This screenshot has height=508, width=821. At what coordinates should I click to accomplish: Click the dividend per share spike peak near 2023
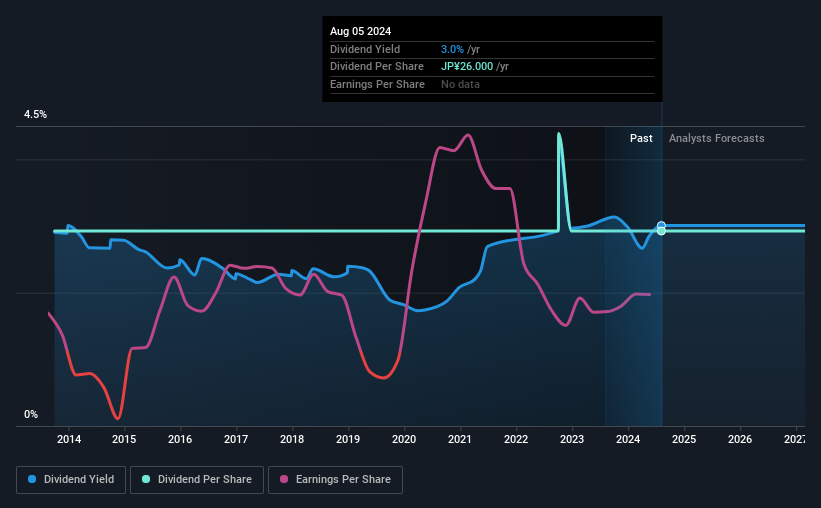pos(559,135)
